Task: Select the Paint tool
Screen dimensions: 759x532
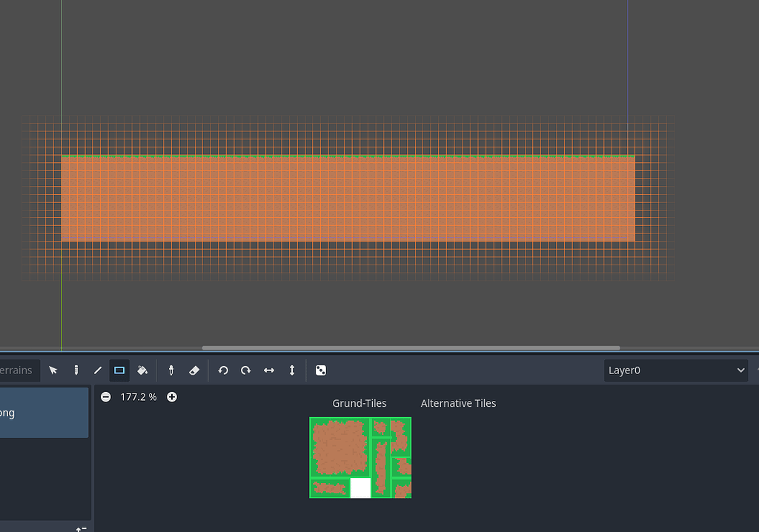Action: click(76, 370)
